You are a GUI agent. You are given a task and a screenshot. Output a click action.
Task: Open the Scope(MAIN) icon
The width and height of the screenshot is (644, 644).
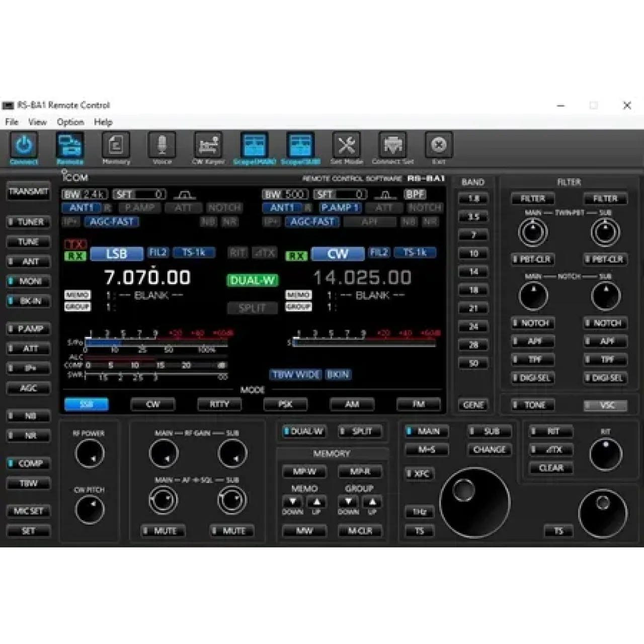tap(254, 147)
